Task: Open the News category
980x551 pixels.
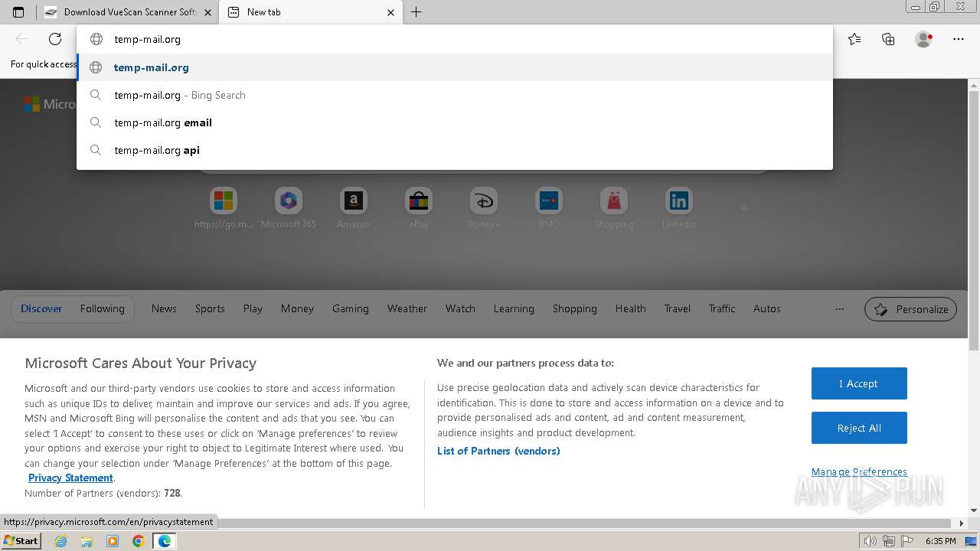Action: pyautogui.click(x=164, y=308)
